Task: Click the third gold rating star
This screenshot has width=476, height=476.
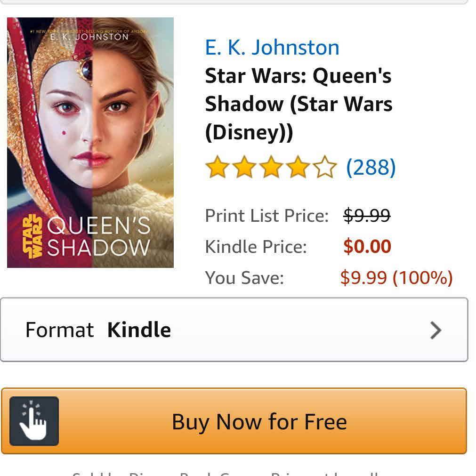Action: tap(271, 167)
